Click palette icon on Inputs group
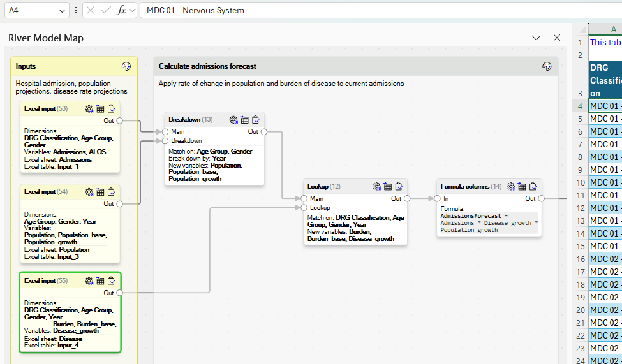This screenshot has width=622, height=364. (x=126, y=66)
